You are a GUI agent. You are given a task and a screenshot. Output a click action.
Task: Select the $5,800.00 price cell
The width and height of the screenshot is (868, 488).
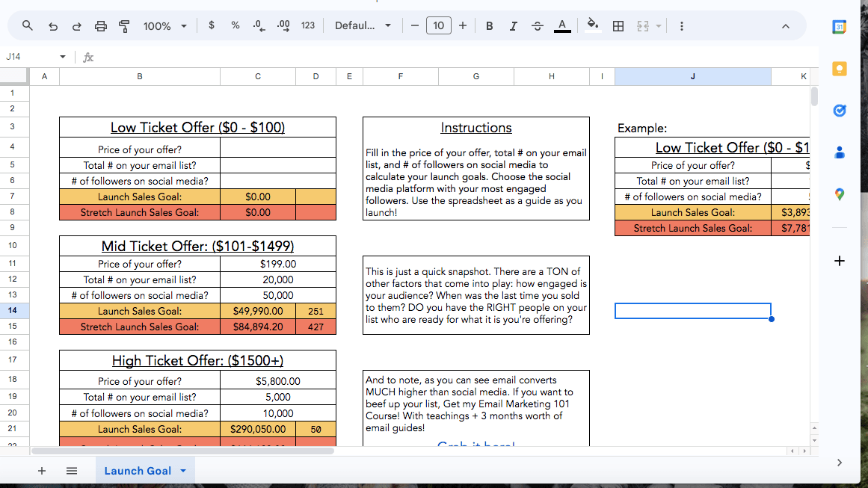tap(278, 380)
